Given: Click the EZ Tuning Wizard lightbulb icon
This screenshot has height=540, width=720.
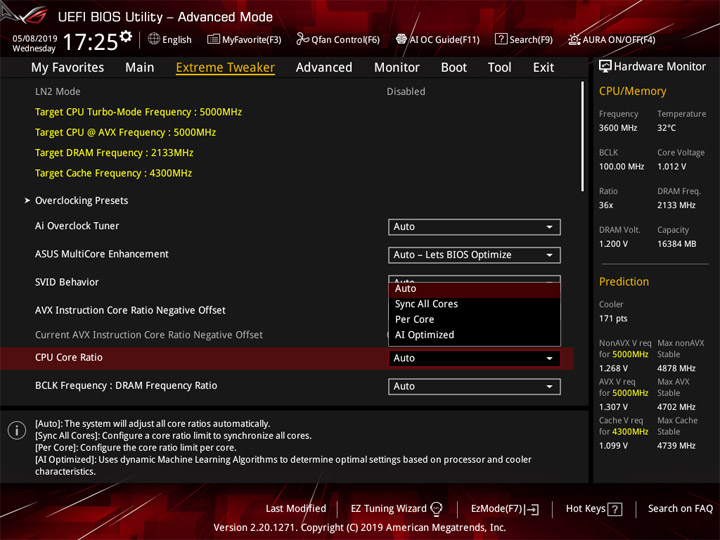Looking at the screenshot, I should pos(436,509).
